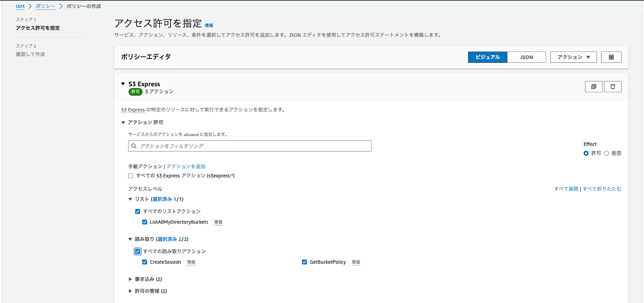
Task: Expand the 許可の管理 (2) group
Action: (x=130, y=291)
